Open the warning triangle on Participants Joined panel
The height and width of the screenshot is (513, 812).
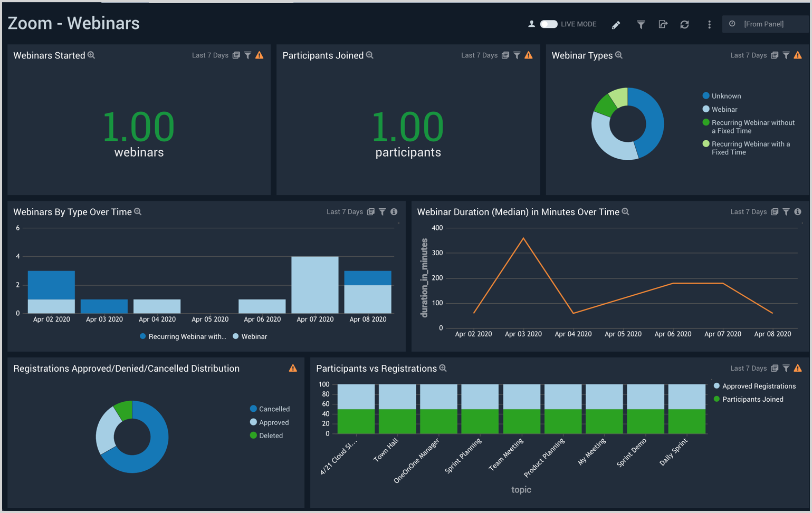[529, 55]
